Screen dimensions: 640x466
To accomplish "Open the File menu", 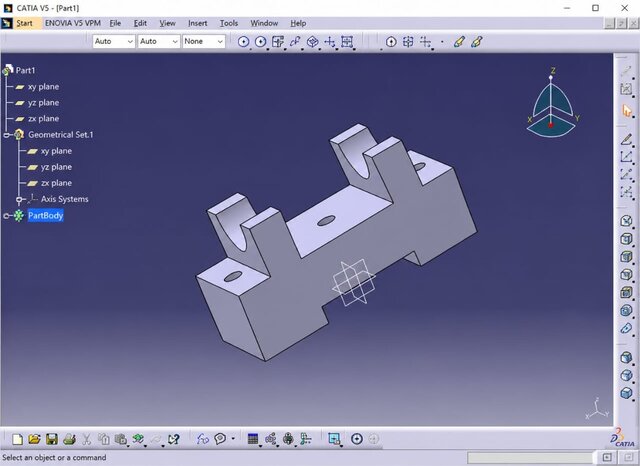I will 116,23.
